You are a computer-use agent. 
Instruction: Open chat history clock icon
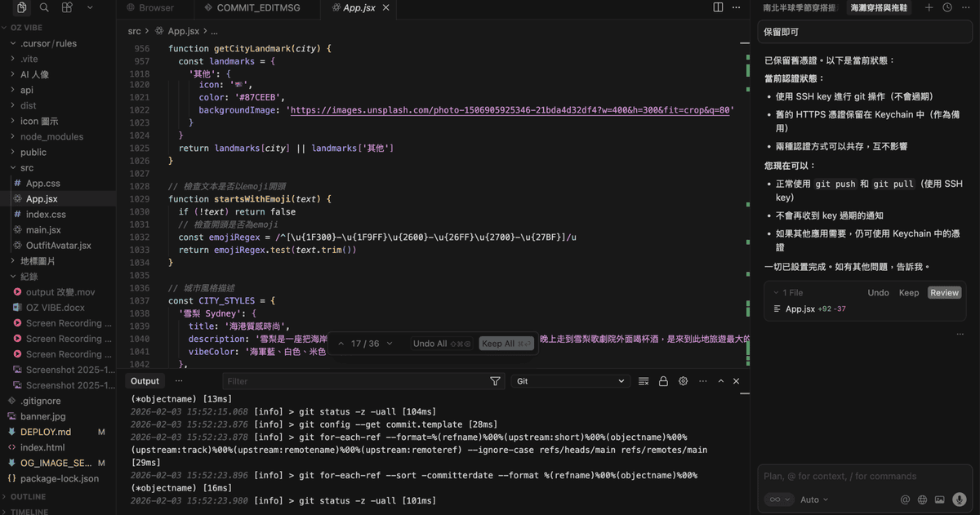click(947, 7)
